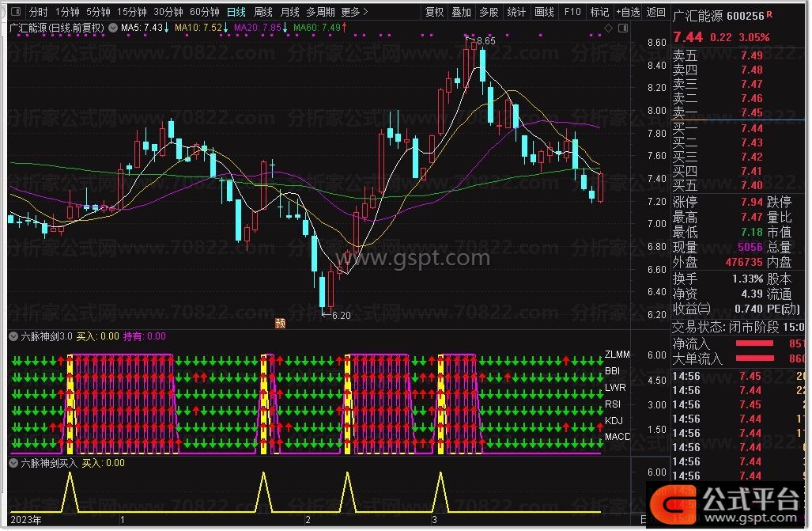Click the 叠加 overlay button
812x531 pixels.
click(462, 11)
